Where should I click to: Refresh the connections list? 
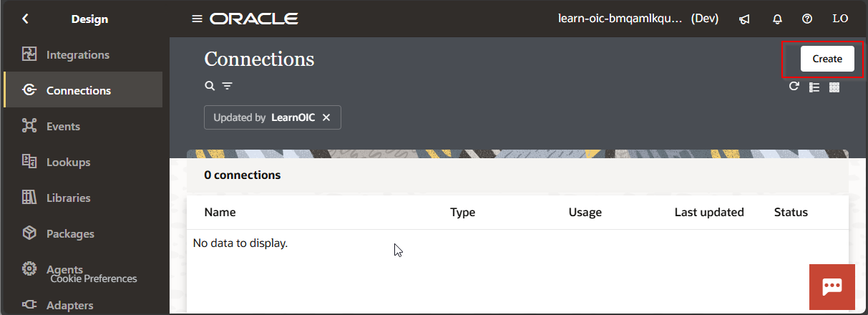[794, 87]
